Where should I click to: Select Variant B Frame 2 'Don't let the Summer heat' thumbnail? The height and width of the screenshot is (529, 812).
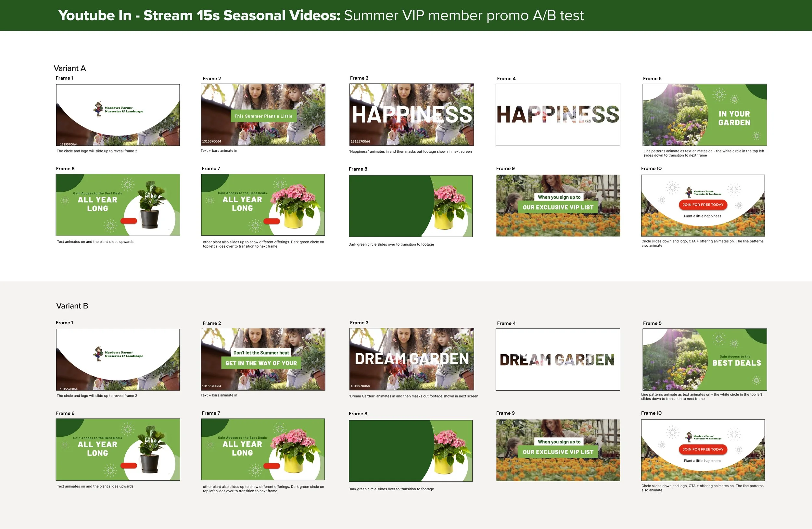coord(263,359)
